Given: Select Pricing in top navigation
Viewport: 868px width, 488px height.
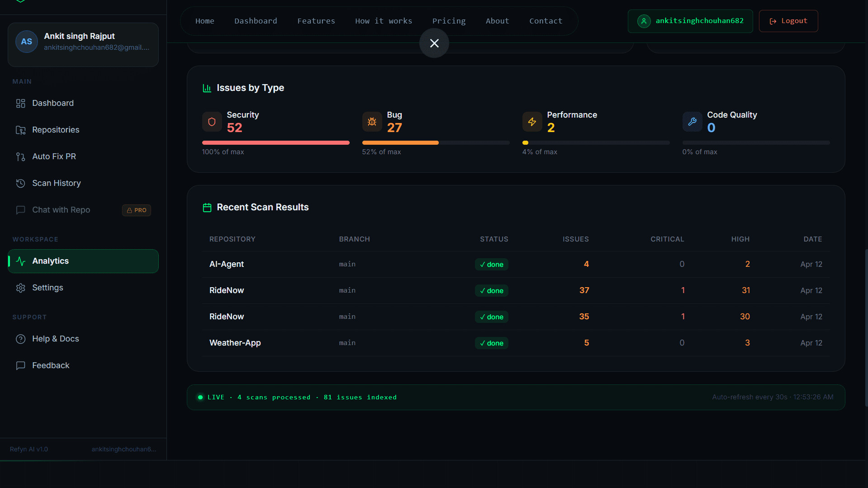Looking at the screenshot, I should point(449,21).
